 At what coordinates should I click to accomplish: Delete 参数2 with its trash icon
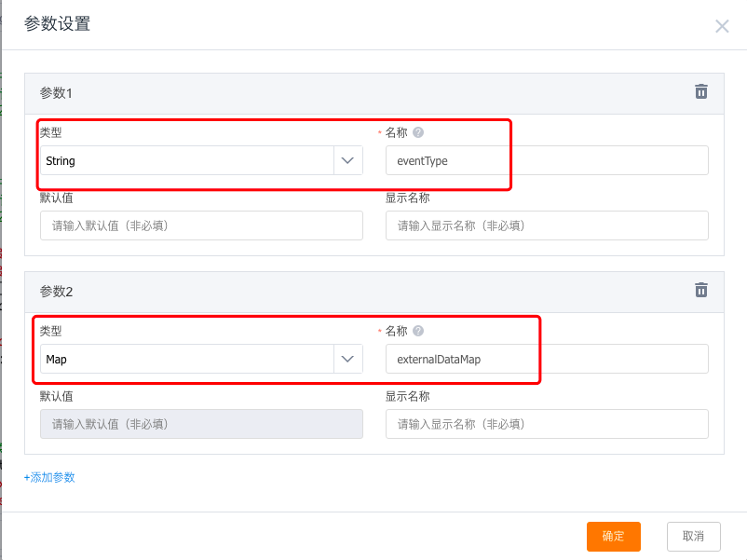click(x=700, y=290)
